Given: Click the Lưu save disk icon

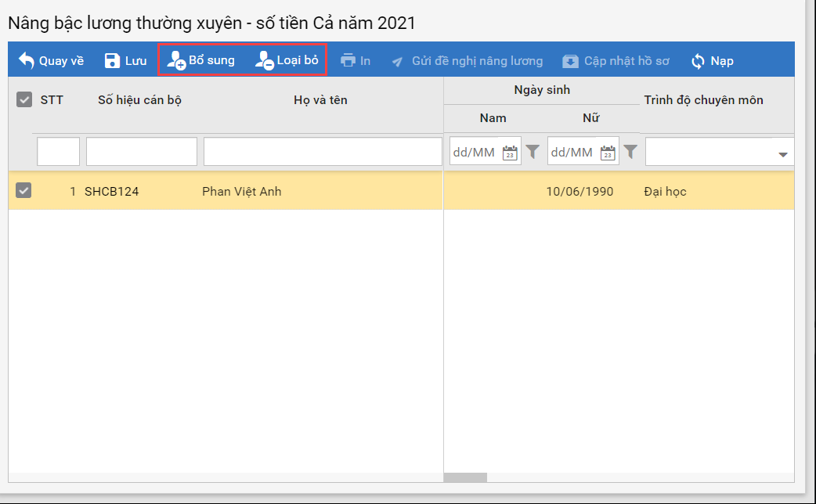Looking at the screenshot, I should coord(113,60).
